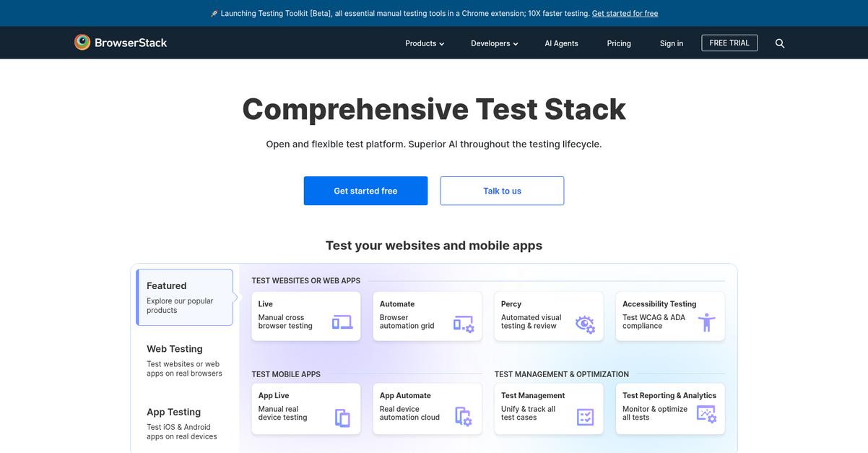Click 'Browser automation grid' text
Screen dimensions: 868x453
[x=407, y=322]
